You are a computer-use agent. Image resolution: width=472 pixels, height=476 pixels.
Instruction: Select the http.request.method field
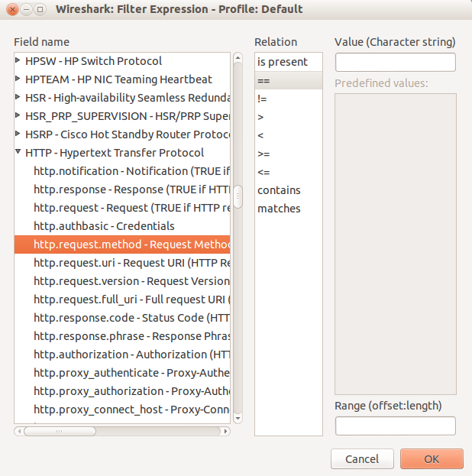pos(122,244)
